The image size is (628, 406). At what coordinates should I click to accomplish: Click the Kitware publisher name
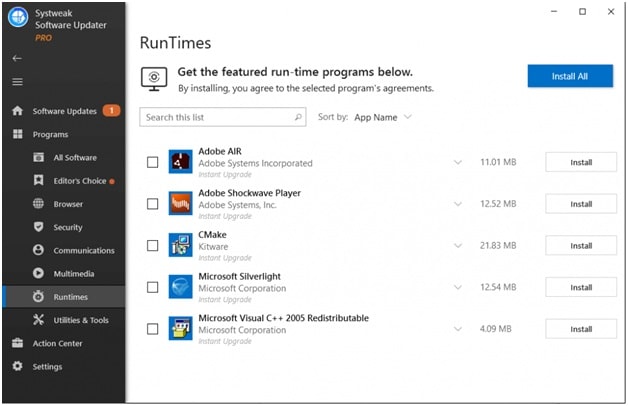pyautogui.click(x=213, y=246)
